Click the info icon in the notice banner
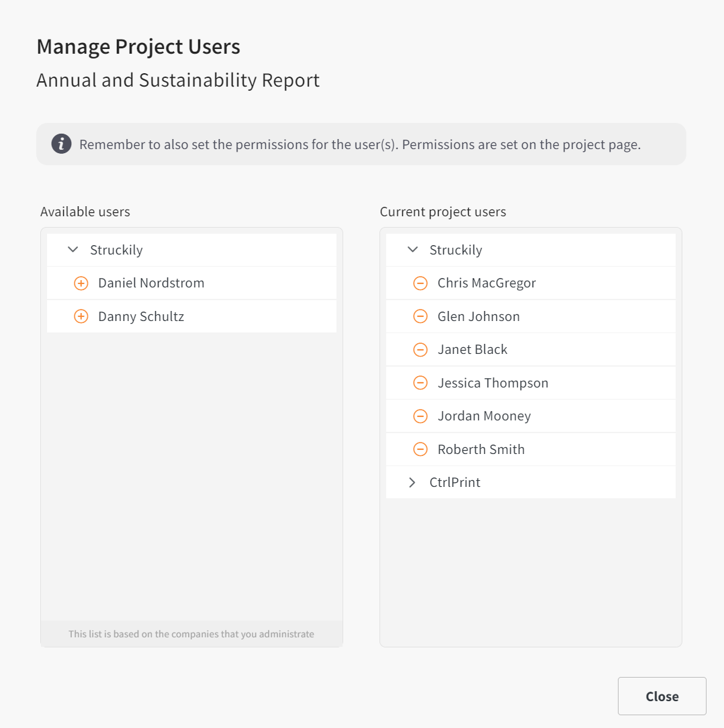Screen dimensions: 724x728 [x=61, y=144]
